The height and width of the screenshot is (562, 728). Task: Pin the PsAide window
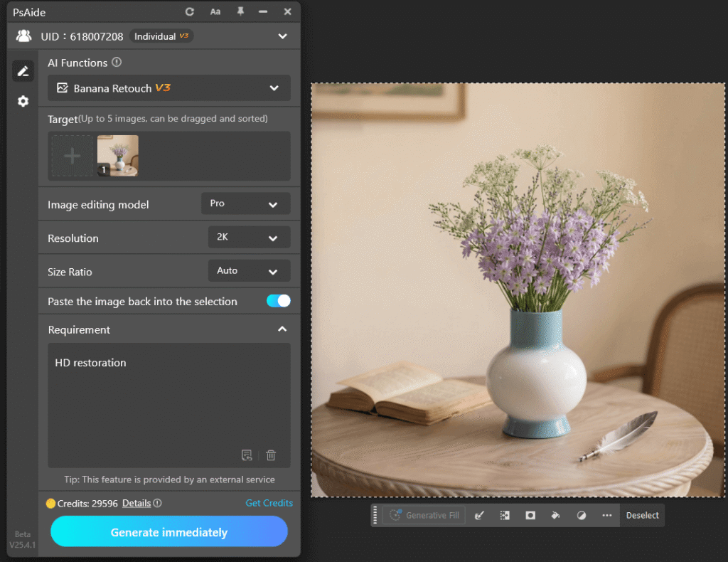(241, 11)
